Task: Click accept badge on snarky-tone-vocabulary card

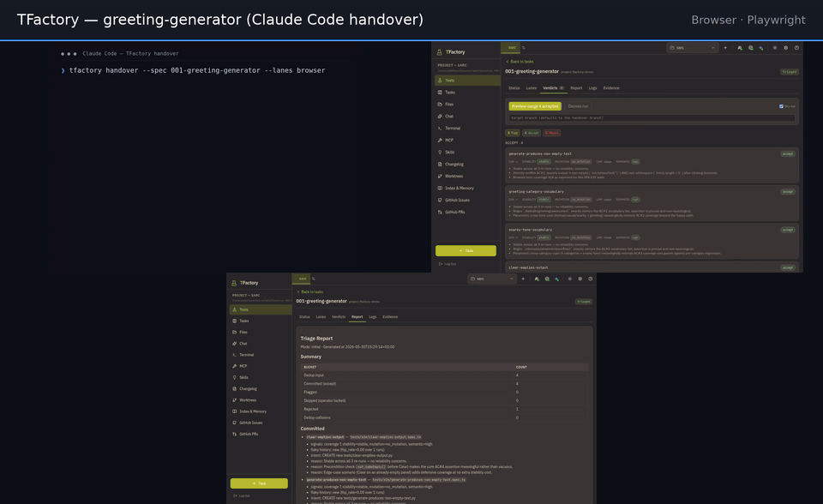Action: click(788, 230)
